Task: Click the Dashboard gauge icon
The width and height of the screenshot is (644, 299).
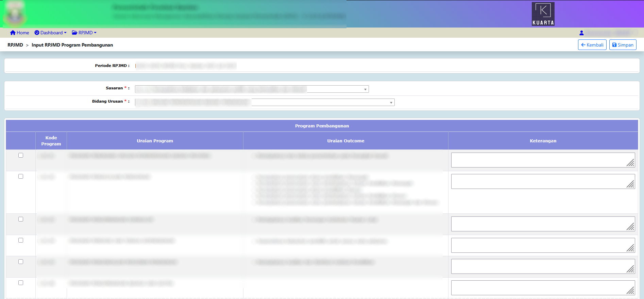Action: (x=37, y=33)
